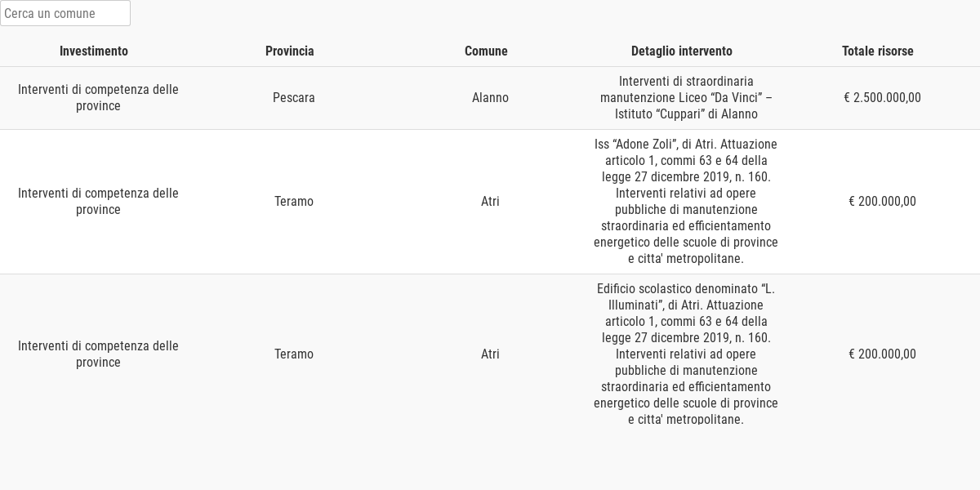Select the Pescara province cell

coord(294,98)
